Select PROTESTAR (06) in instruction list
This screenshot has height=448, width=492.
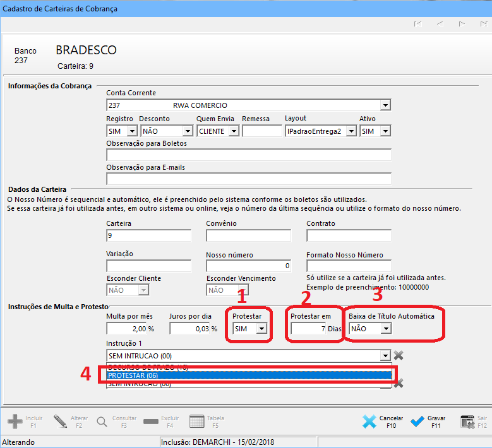249,375
